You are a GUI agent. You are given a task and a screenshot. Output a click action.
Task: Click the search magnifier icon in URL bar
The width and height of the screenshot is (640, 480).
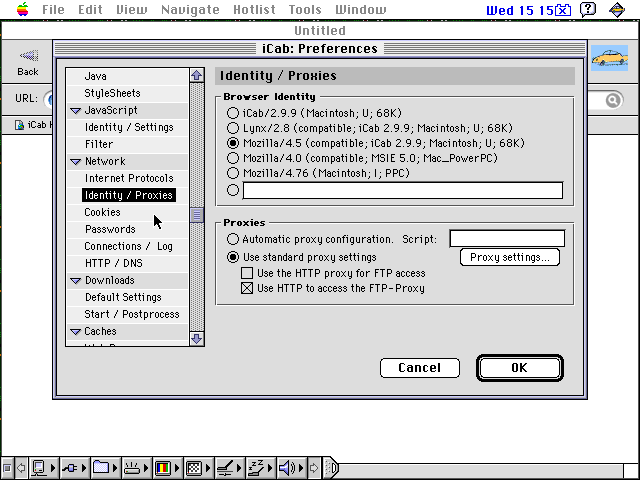click(x=613, y=100)
